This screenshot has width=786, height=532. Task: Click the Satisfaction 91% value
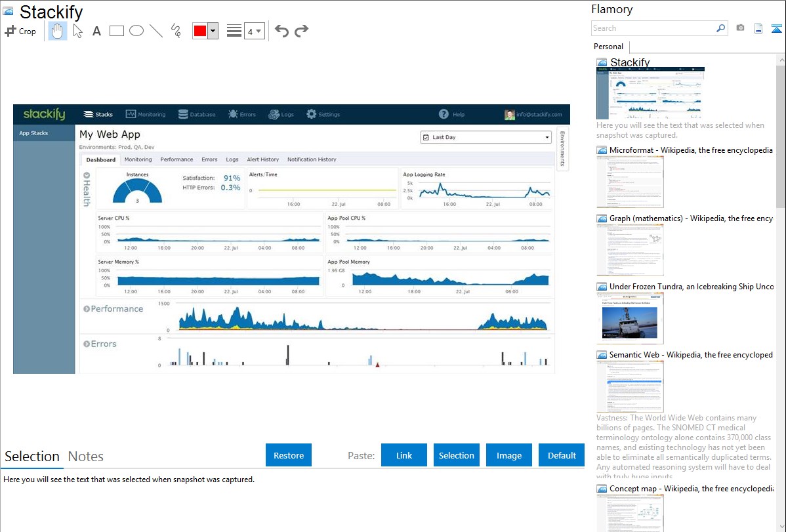click(232, 178)
